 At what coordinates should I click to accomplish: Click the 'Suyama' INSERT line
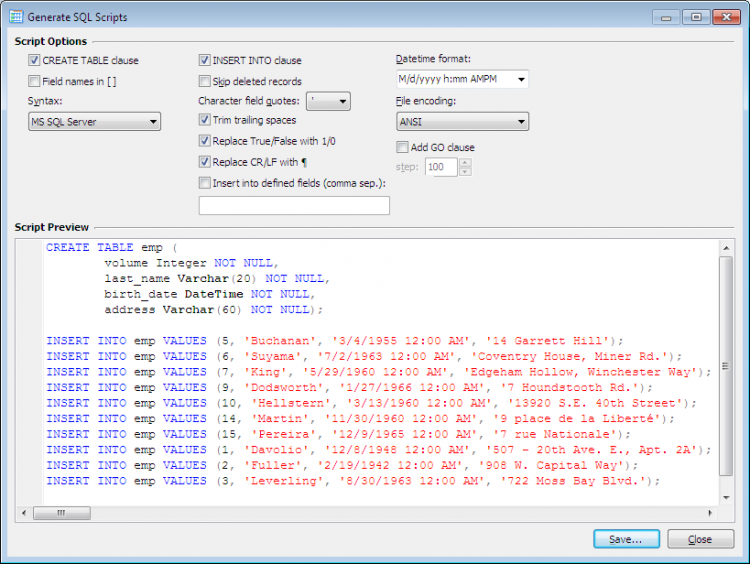[x=364, y=356]
